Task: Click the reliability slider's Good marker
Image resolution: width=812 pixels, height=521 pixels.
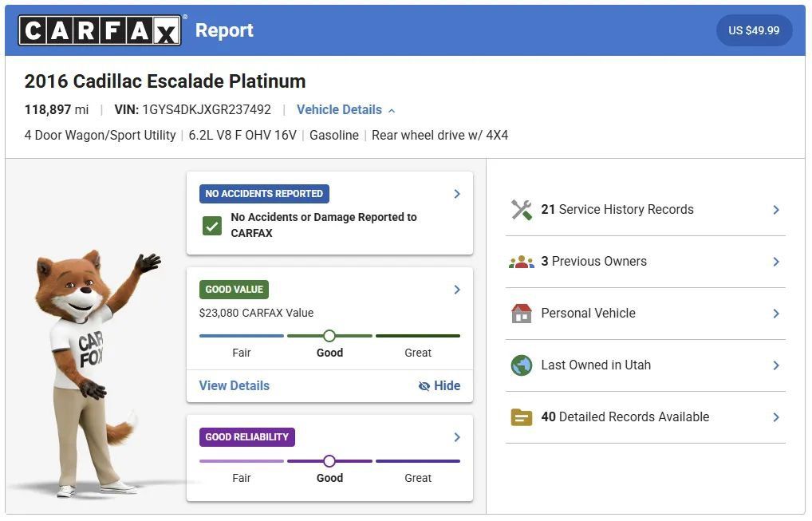Action: [329, 461]
